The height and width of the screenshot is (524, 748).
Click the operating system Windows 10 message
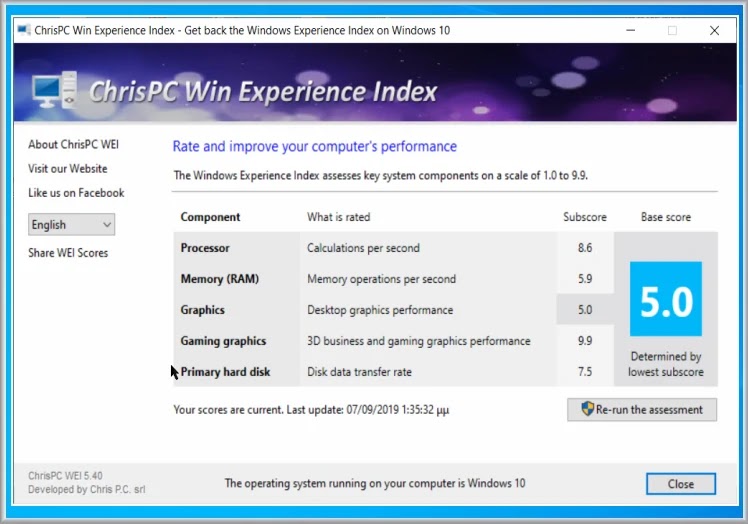tap(375, 483)
